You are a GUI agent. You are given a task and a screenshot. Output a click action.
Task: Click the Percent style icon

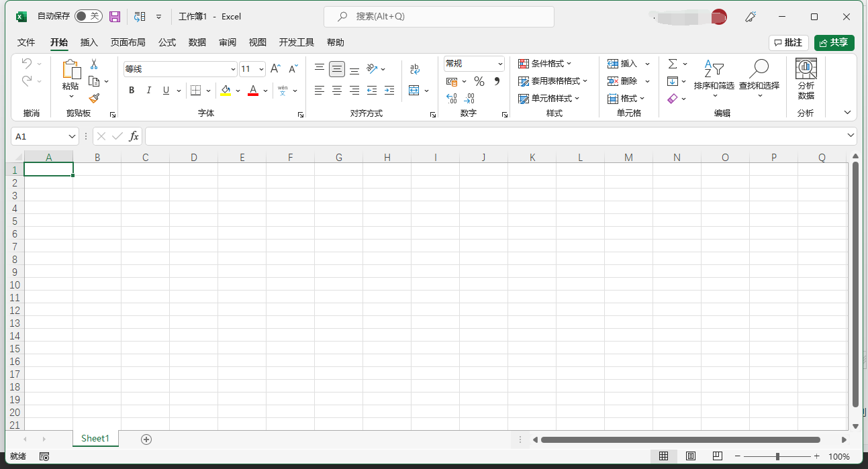[x=479, y=81]
